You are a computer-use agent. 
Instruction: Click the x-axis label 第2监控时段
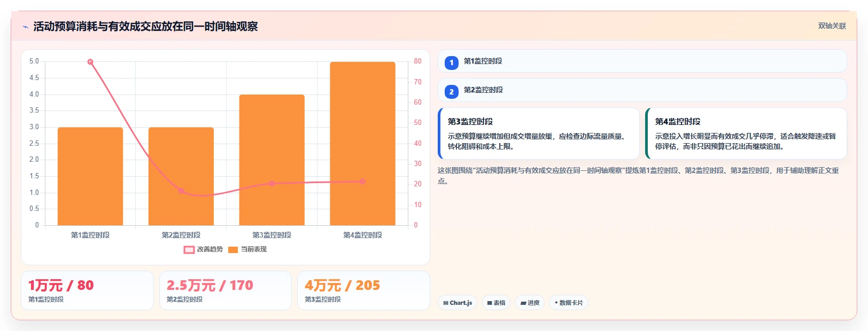(x=181, y=235)
